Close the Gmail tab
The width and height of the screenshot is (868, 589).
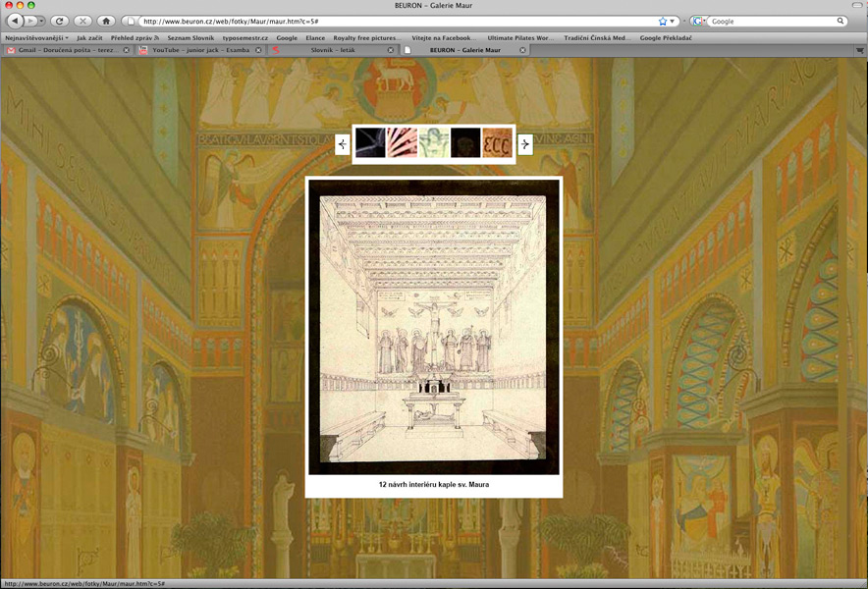(127, 50)
